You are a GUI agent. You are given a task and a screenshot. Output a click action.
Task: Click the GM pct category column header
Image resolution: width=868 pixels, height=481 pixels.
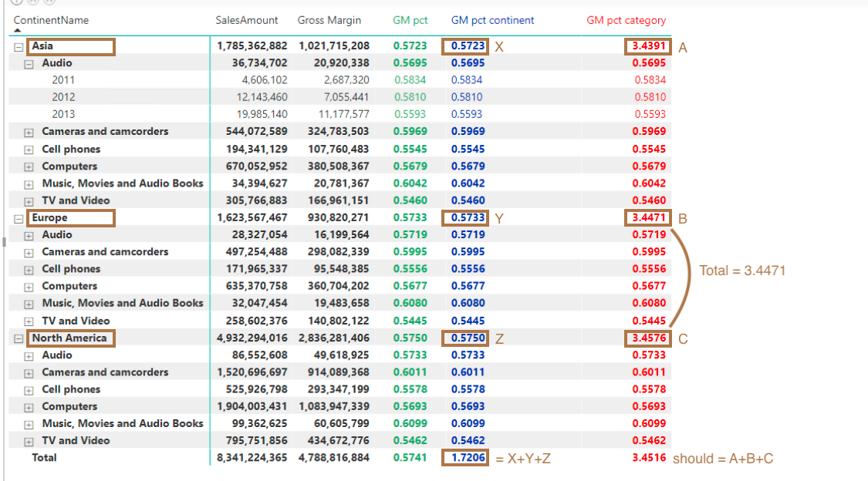click(626, 21)
